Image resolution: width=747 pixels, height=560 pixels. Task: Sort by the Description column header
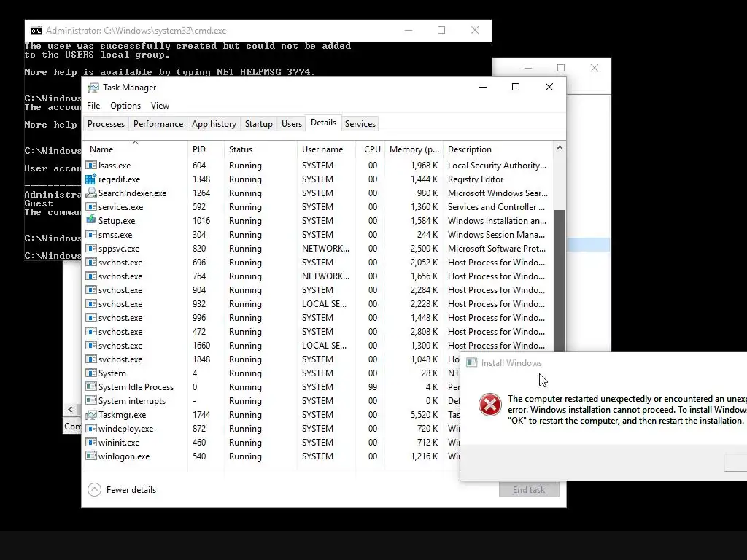coord(498,149)
